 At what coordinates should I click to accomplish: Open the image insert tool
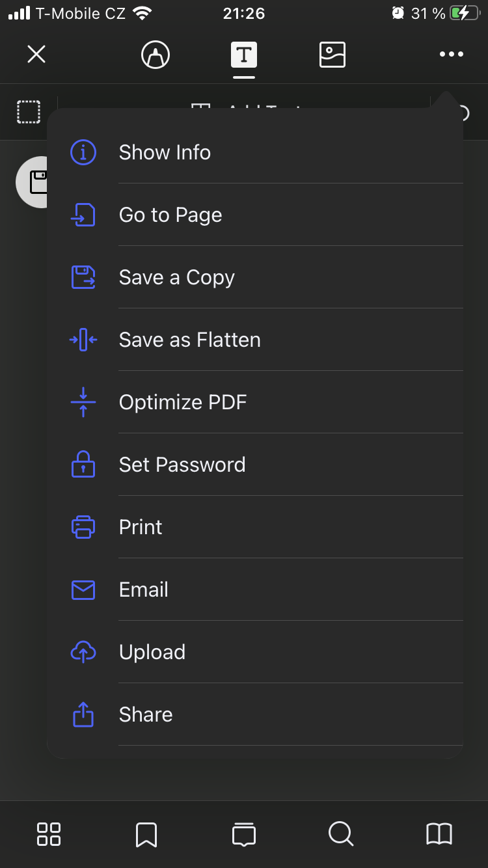[332, 55]
